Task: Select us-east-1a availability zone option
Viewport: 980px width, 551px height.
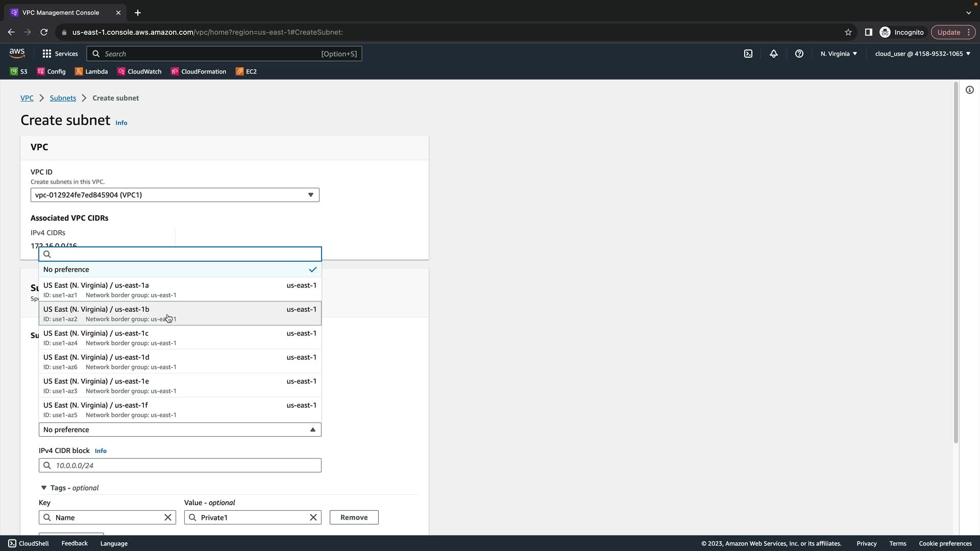Action: (180, 289)
